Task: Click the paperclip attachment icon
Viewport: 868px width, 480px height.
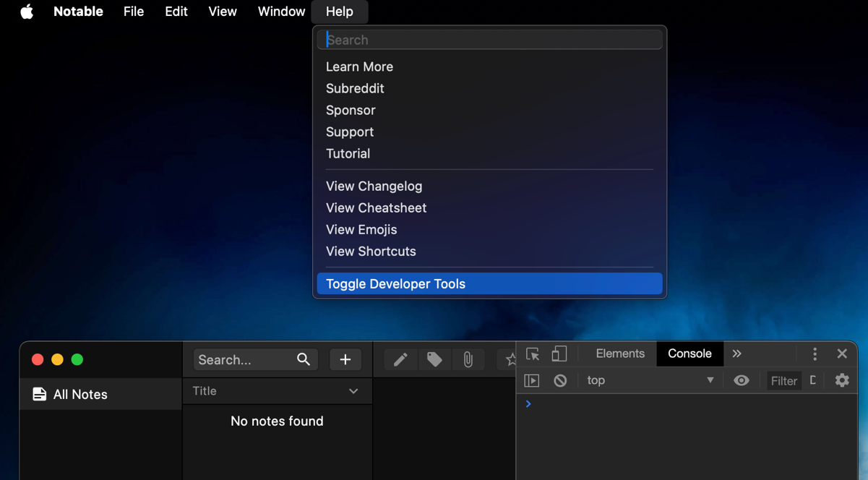Action: [x=468, y=359]
